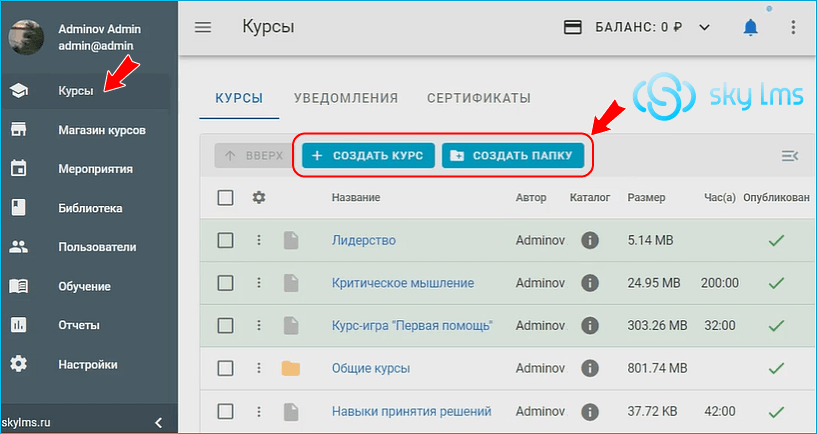Tick the select-all checkbox in table header
Image resolution: width=817 pixels, height=434 pixels.
[225, 198]
